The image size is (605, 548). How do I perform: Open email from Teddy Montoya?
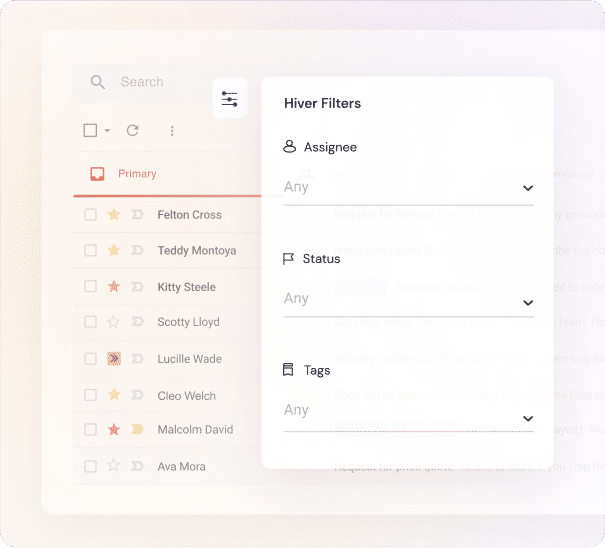click(197, 250)
